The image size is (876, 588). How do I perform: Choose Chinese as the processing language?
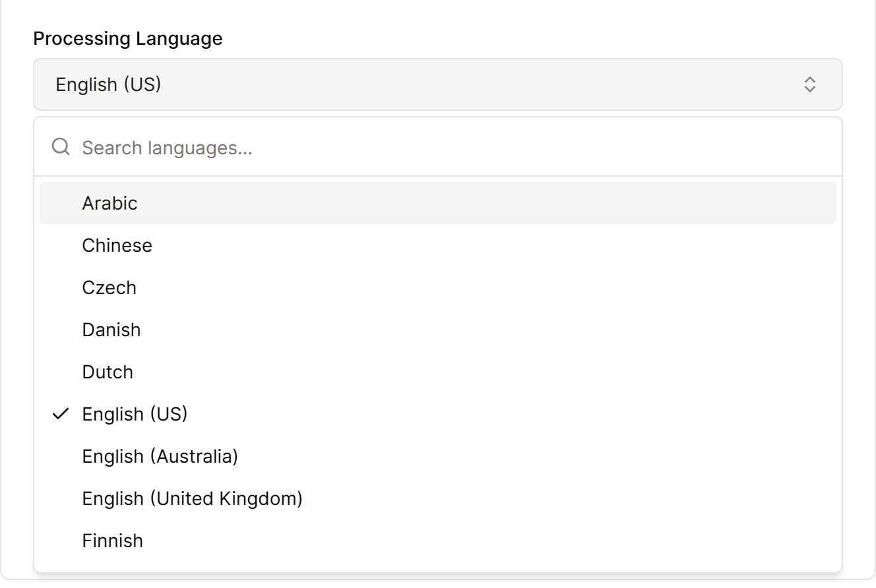pos(438,245)
